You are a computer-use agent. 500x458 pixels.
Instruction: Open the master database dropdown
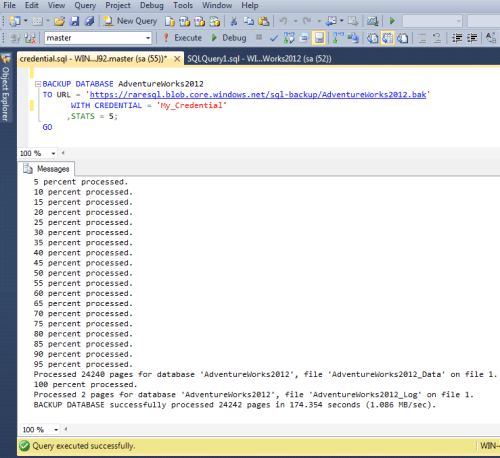[98, 38]
